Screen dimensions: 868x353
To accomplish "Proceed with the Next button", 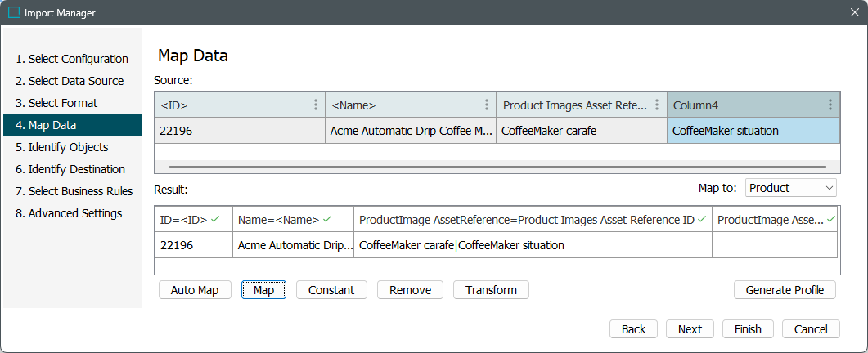I will tap(690, 329).
